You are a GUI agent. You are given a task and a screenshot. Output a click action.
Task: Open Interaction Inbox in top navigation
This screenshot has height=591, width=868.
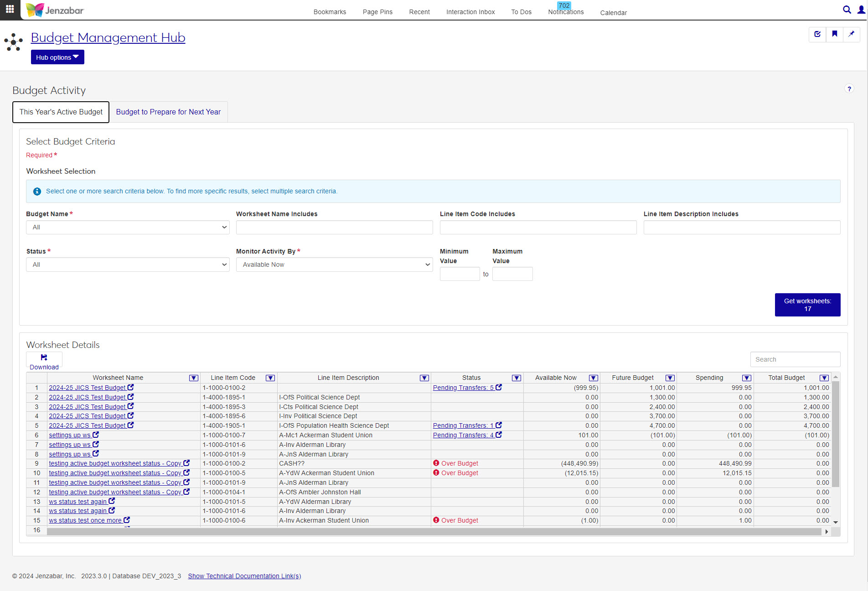coord(470,12)
